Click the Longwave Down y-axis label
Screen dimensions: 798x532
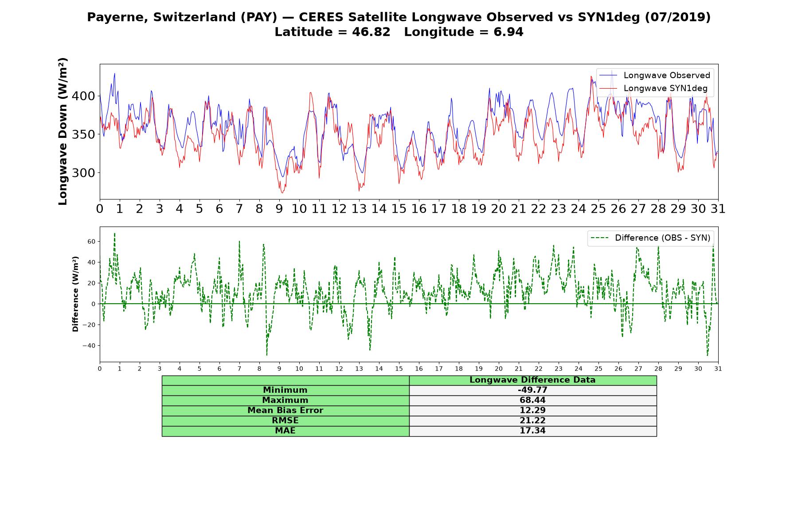click(63, 131)
